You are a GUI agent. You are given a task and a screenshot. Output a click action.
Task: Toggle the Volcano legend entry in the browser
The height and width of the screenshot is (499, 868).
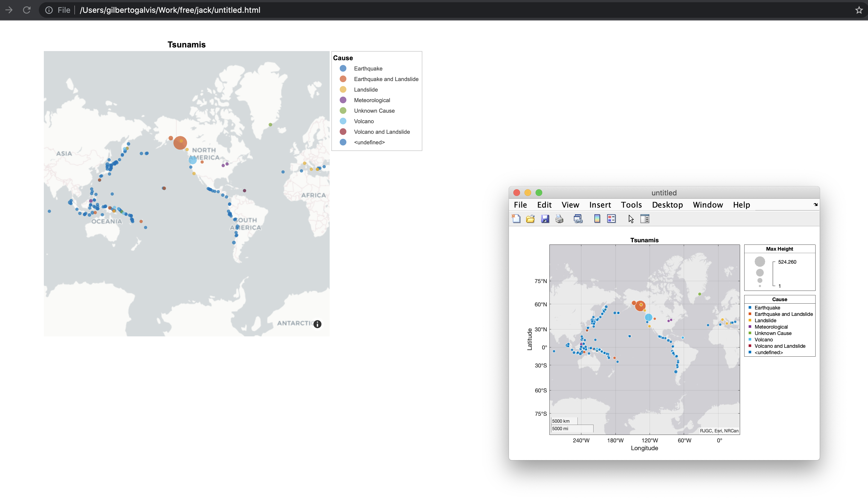tap(364, 121)
